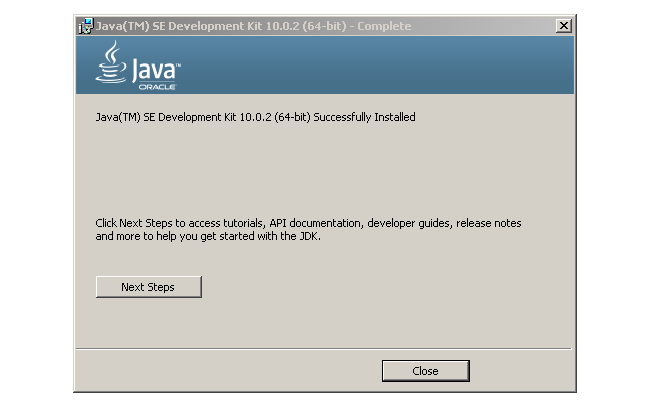Click the Java Oracle logo in the banner
Viewport: 650px width, 410px height.
click(x=138, y=65)
